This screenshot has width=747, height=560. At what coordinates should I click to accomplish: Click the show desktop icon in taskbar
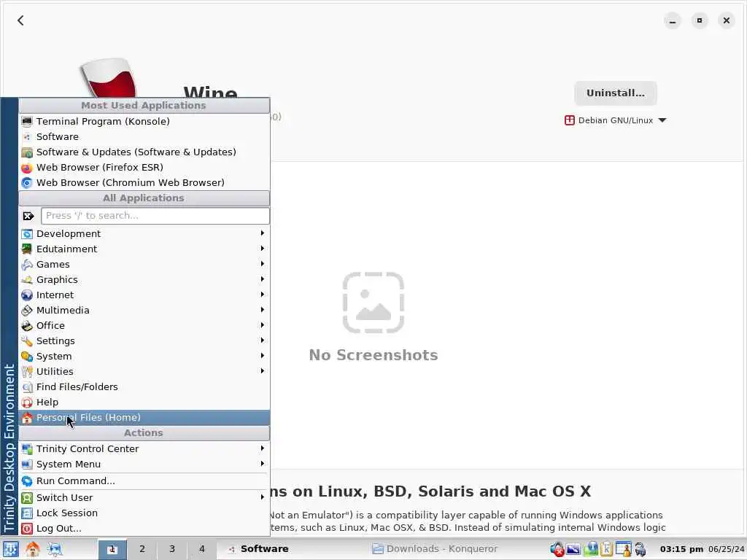point(55,549)
